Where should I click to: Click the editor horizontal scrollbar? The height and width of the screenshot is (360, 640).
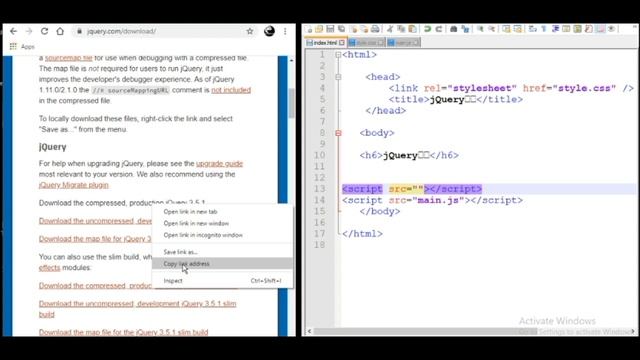[424, 331]
